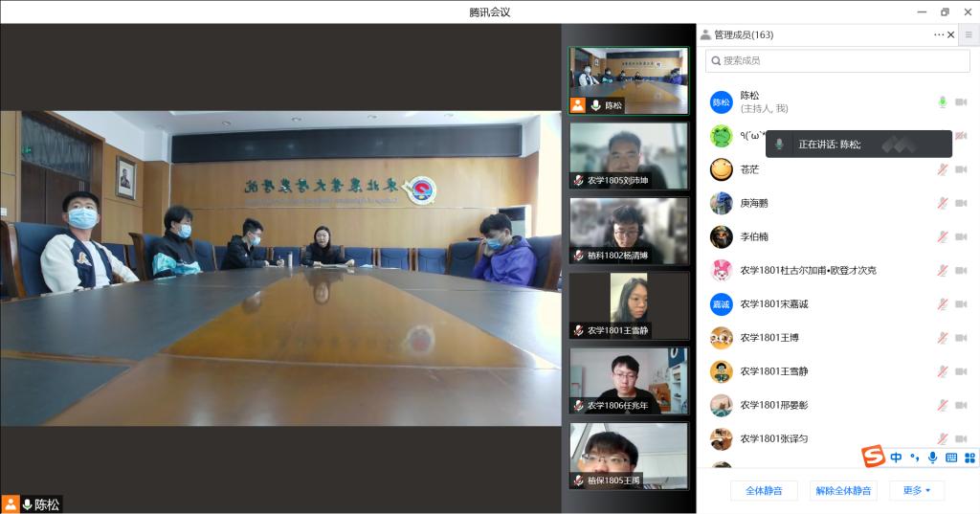Switch Sogou Chinese/English mode indicator
This screenshot has height=514, width=980.
[896, 458]
